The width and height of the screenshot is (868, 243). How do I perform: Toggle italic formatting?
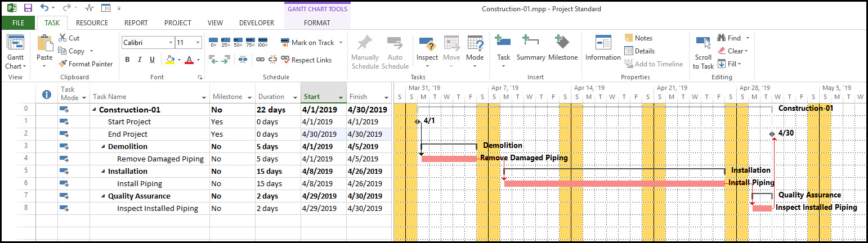[x=140, y=60]
